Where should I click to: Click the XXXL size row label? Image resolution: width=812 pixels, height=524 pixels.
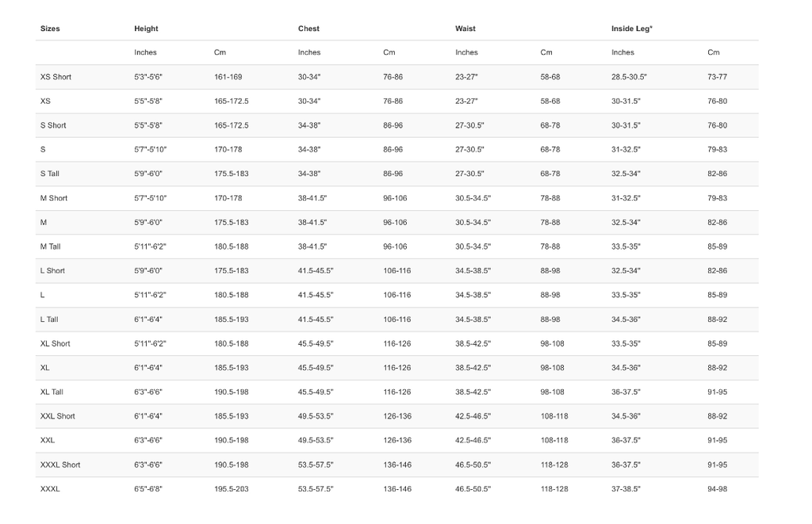coord(50,489)
